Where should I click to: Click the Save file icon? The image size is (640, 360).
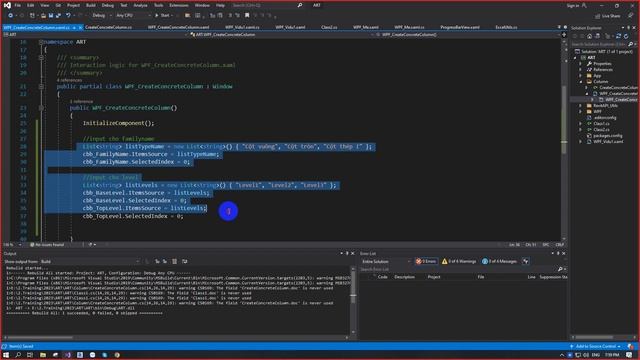[51, 16]
